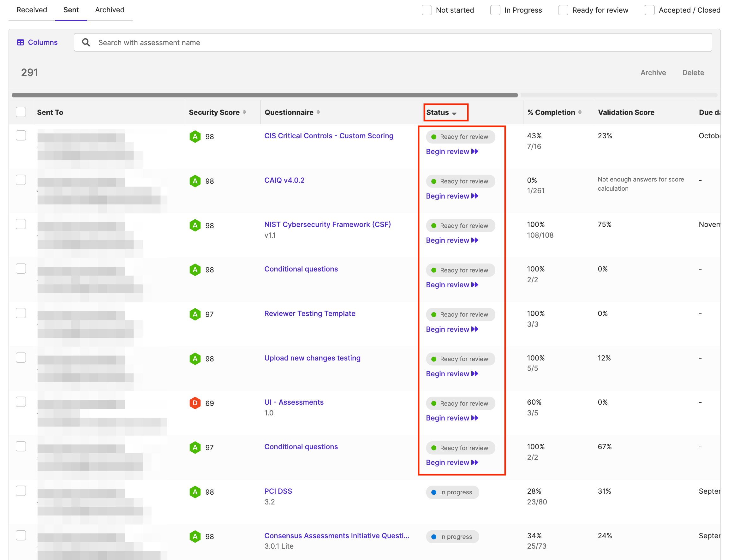Focus the assessment name search field
The image size is (740, 560).
click(393, 43)
